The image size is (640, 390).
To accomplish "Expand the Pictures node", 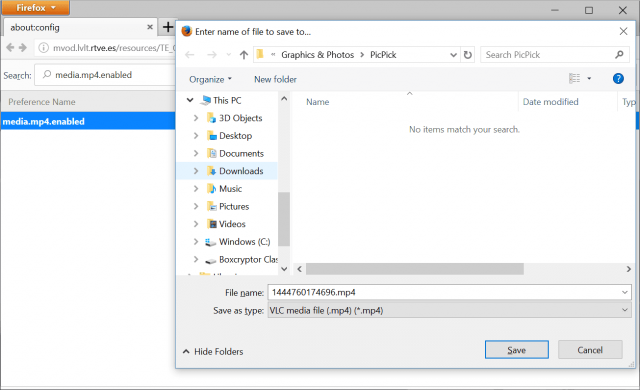I will (x=196, y=206).
